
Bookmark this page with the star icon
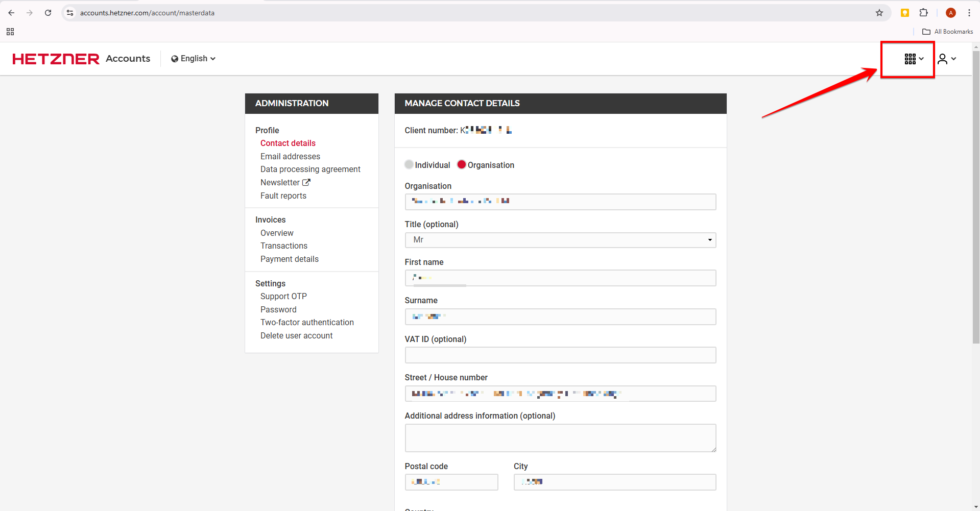pos(879,13)
